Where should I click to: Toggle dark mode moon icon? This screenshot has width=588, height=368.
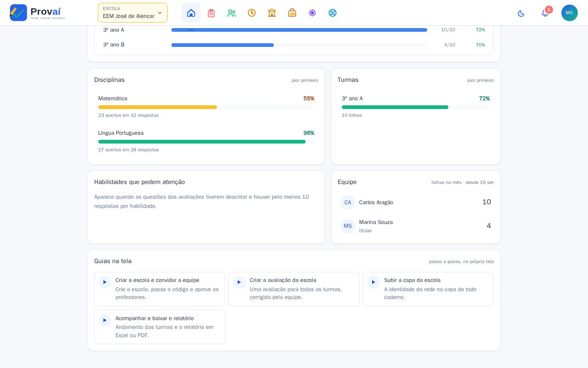point(521,13)
